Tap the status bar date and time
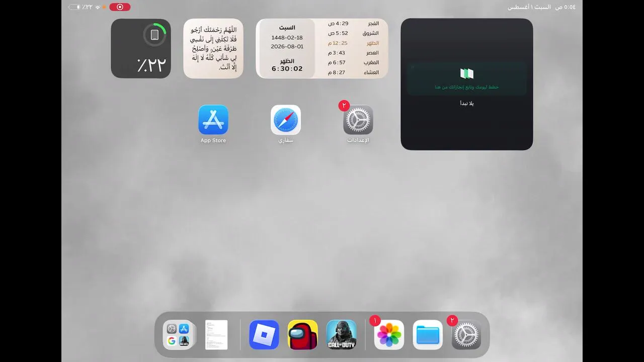The height and width of the screenshot is (362, 644). (541, 7)
